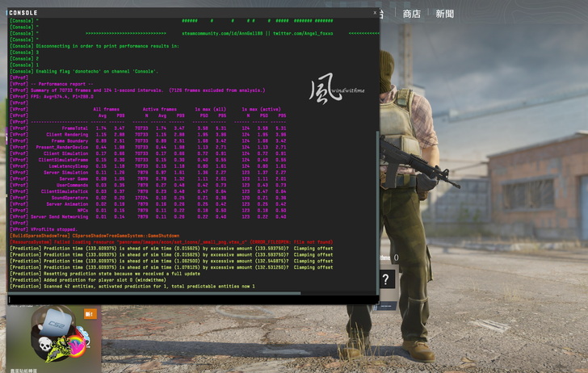Click the console horizontal scrollbar thumb
This screenshot has height=373, width=588.
pyautogui.click(x=154, y=294)
